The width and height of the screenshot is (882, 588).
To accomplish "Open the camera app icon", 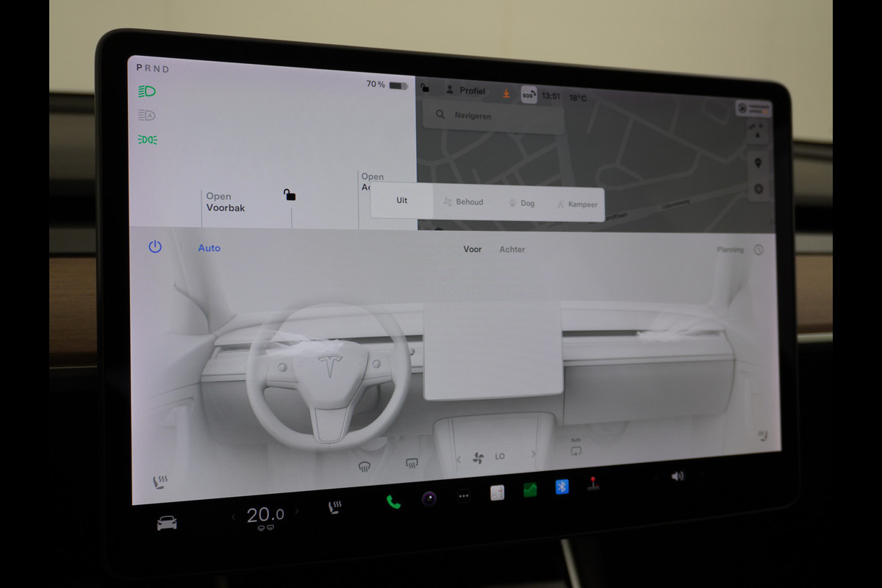I will coord(429,498).
